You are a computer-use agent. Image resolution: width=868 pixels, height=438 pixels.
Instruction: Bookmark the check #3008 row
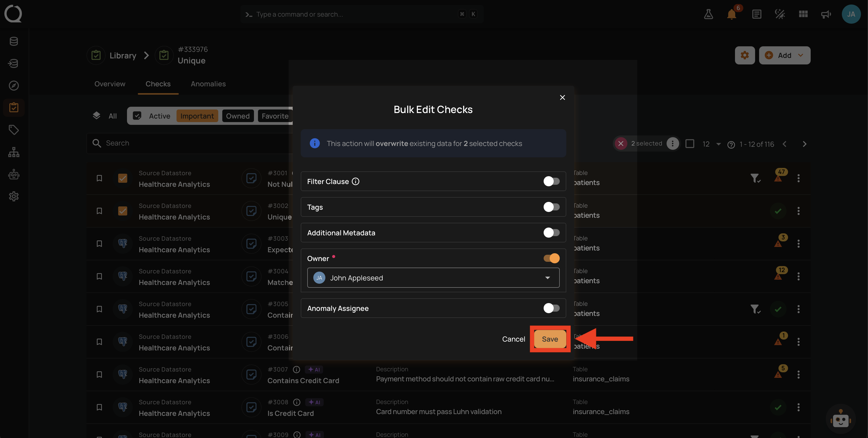[99, 407]
